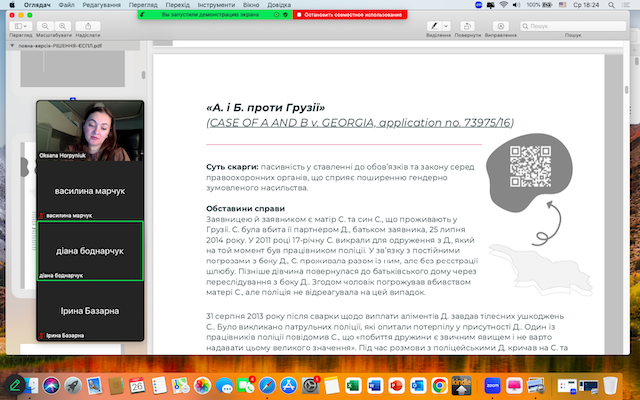Select the василина марчук participant tile

pos(90,191)
